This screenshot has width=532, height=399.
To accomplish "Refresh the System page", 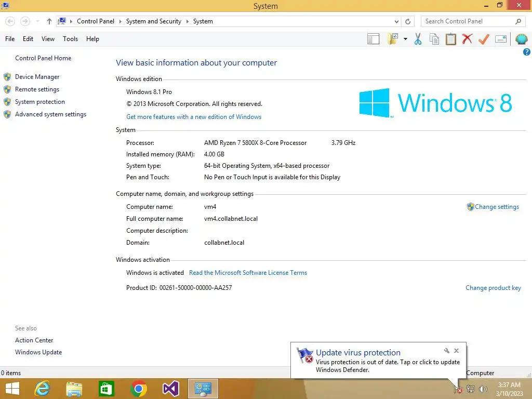I will pyautogui.click(x=408, y=21).
